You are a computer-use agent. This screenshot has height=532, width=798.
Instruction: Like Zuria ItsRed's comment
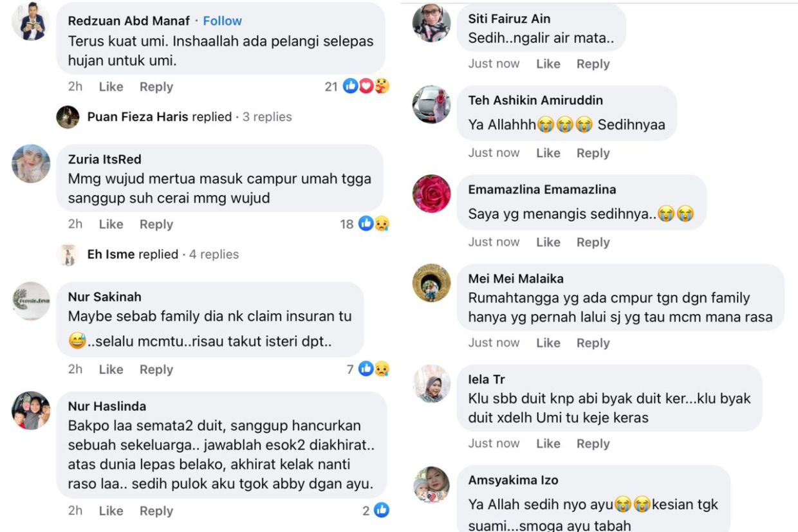pyautogui.click(x=111, y=224)
